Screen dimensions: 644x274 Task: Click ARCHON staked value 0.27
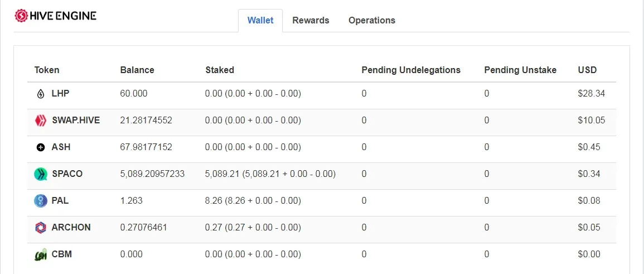pyautogui.click(x=253, y=228)
